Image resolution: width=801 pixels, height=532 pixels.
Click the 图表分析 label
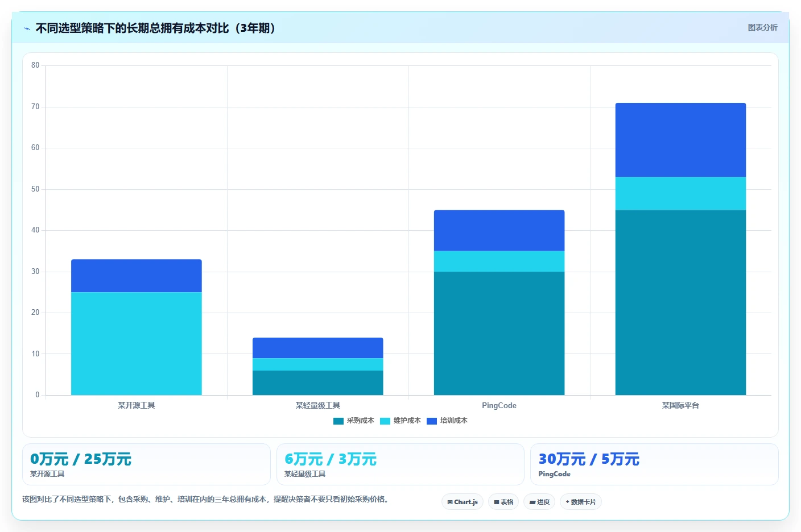pos(762,28)
